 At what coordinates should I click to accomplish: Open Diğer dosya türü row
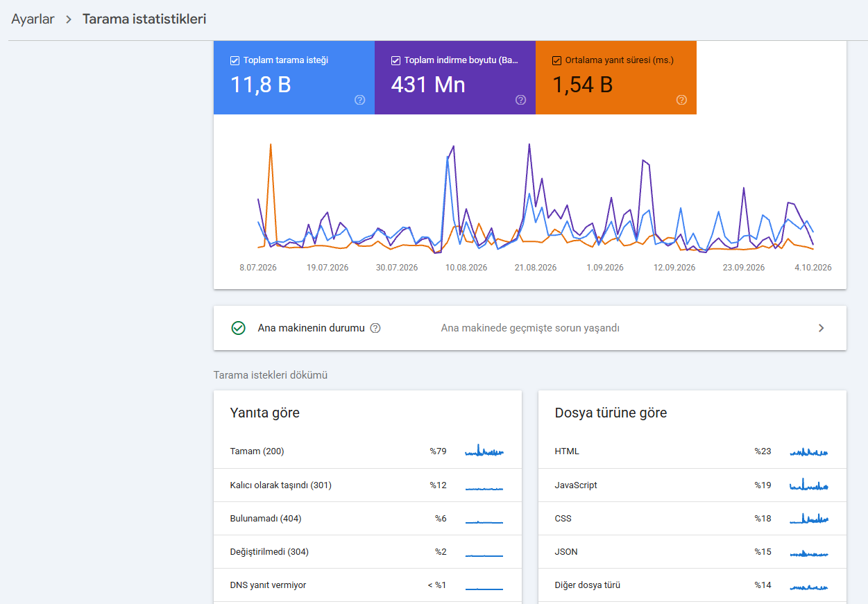692,585
